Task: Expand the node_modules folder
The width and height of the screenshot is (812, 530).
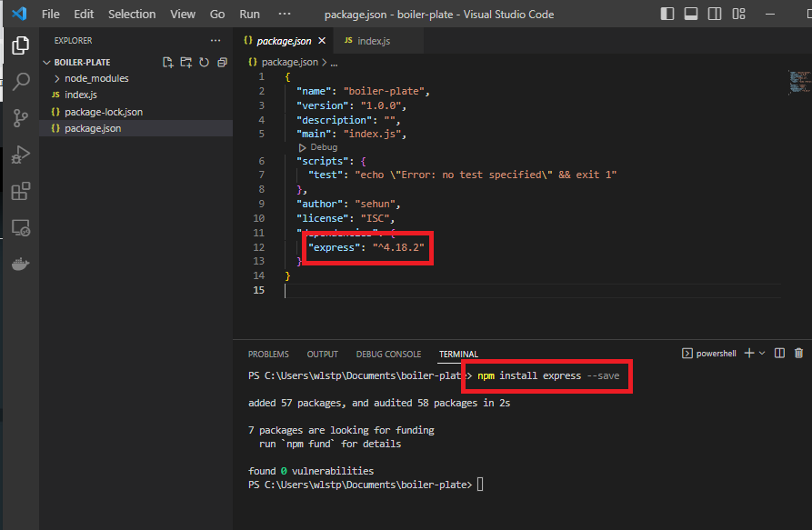Action: pos(96,79)
